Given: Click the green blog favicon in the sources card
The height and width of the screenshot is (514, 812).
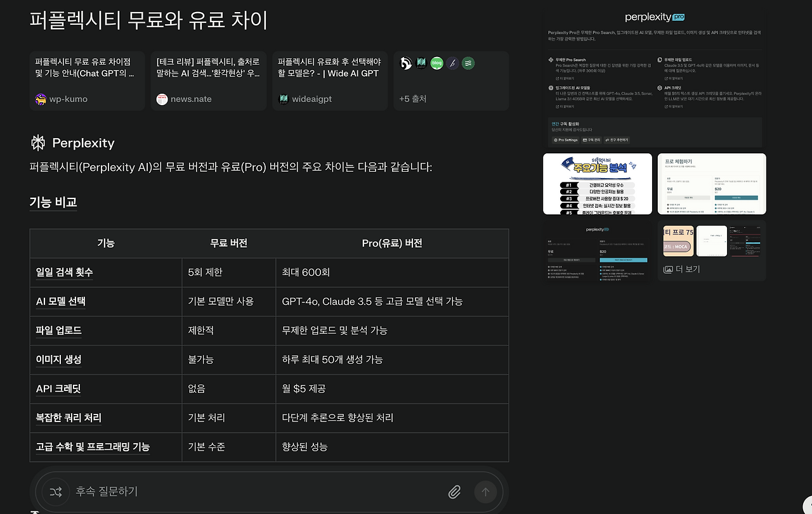Looking at the screenshot, I should [x=436, y=63].
